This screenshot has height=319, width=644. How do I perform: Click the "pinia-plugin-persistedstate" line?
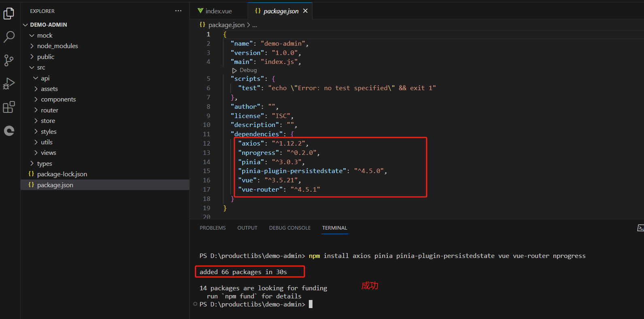click(312, 171)
